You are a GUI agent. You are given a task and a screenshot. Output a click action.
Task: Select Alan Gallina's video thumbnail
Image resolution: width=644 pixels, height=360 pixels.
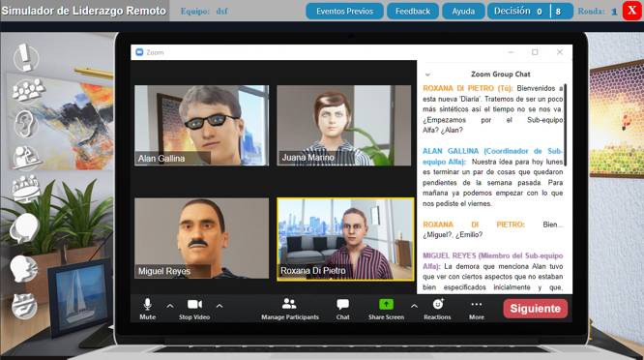pos(202,126)
